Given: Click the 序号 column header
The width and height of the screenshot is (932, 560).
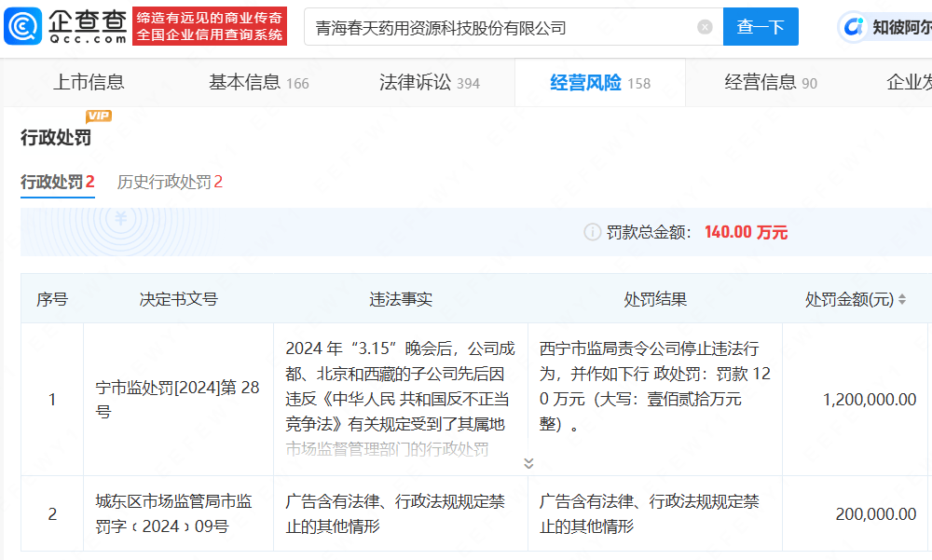Looking at the screenshot, I should tap(52, 299).
